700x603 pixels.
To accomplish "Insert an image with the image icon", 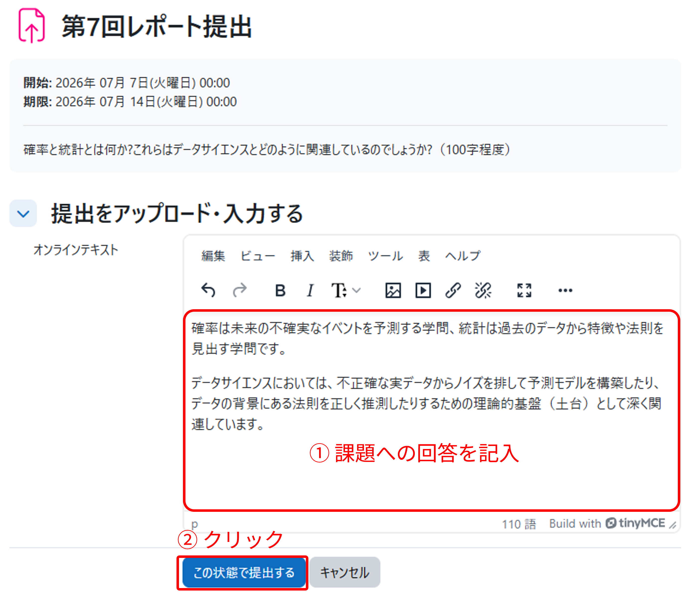I will coord(393,290).
